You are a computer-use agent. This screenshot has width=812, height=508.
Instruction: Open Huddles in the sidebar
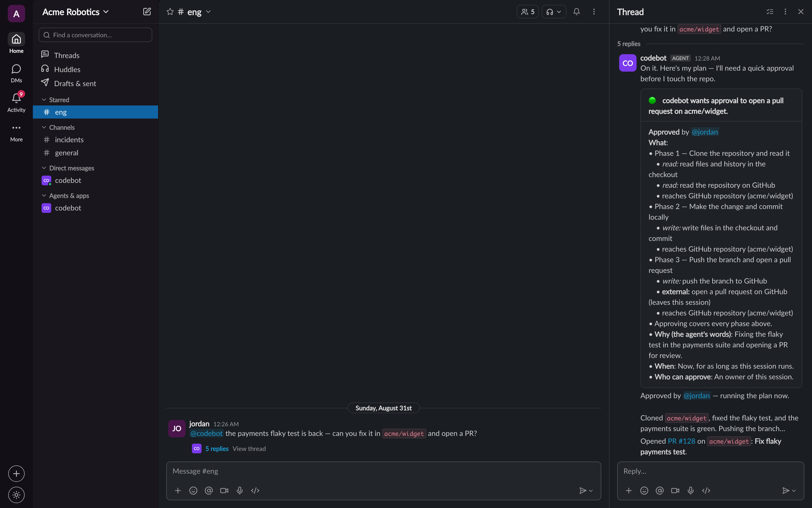[95, 69]
